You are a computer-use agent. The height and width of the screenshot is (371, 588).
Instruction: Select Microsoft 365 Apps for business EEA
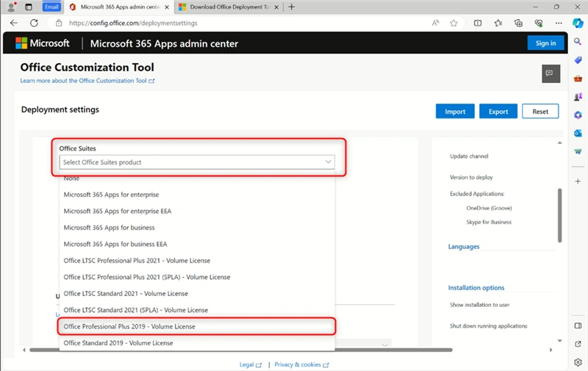tap(197, 244)
